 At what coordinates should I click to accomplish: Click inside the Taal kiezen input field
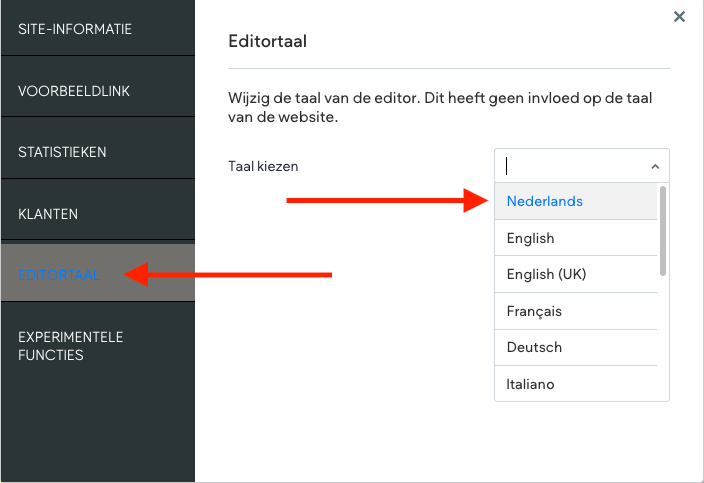[572, 166]
